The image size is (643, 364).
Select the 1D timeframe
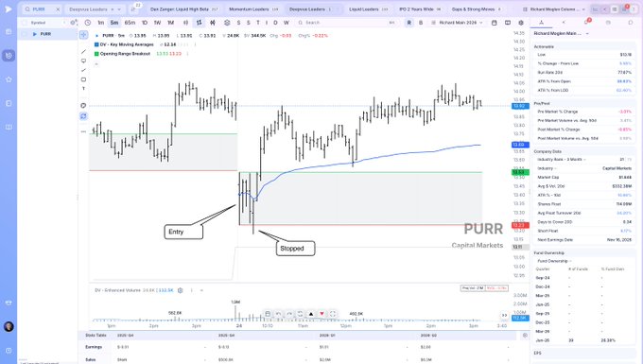(145, 23)
